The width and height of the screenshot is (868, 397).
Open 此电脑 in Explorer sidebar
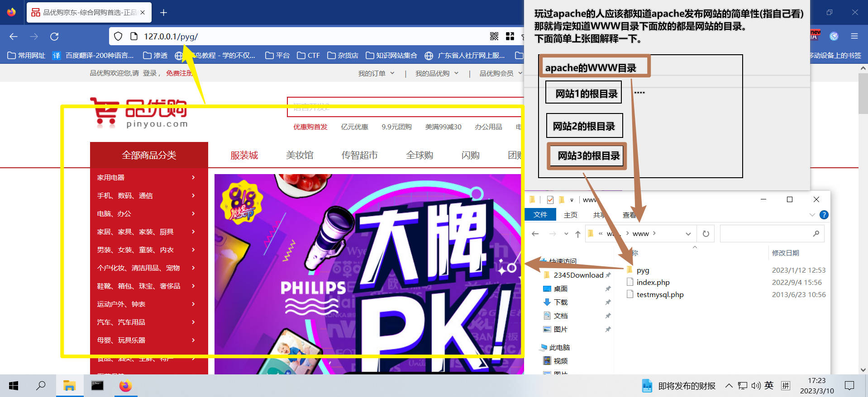tap(555, 347)
